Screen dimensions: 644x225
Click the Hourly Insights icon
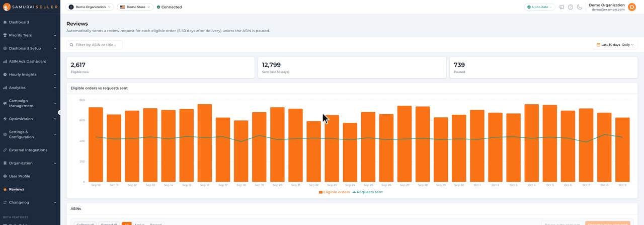click(x=5, y=74)
